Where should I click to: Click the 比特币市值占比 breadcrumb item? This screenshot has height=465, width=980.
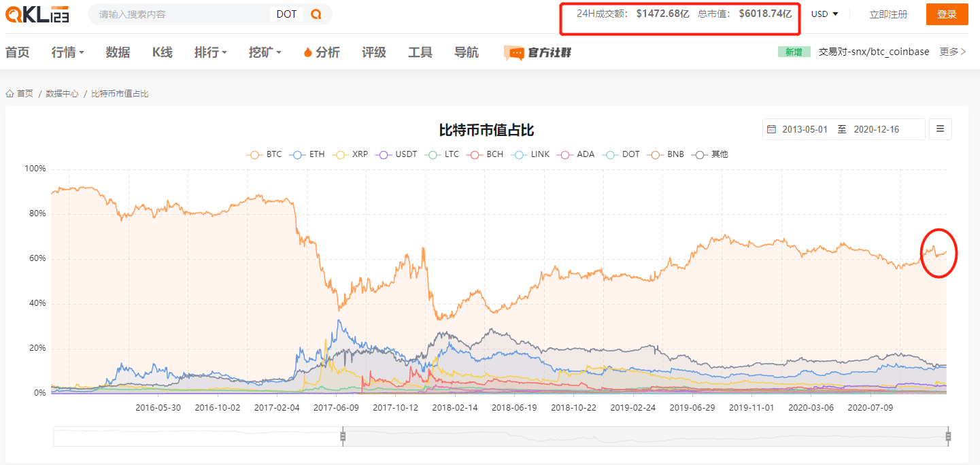point(120,94)
